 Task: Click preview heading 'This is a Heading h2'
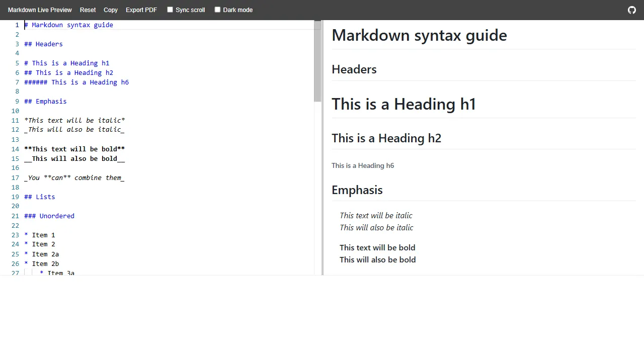click(x=386, y=138)
